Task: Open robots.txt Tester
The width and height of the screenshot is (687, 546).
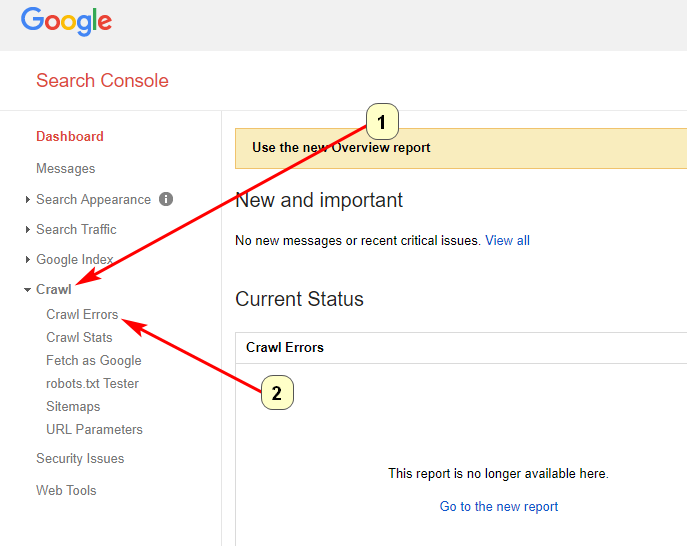Action: (92, 383)
